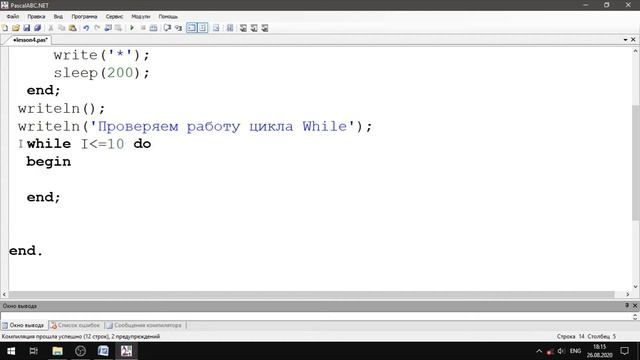The height and width of the screenshot is (360, 640).
Task: Switch to the Сообщения компилятора tab
Action: pos(144,325)
